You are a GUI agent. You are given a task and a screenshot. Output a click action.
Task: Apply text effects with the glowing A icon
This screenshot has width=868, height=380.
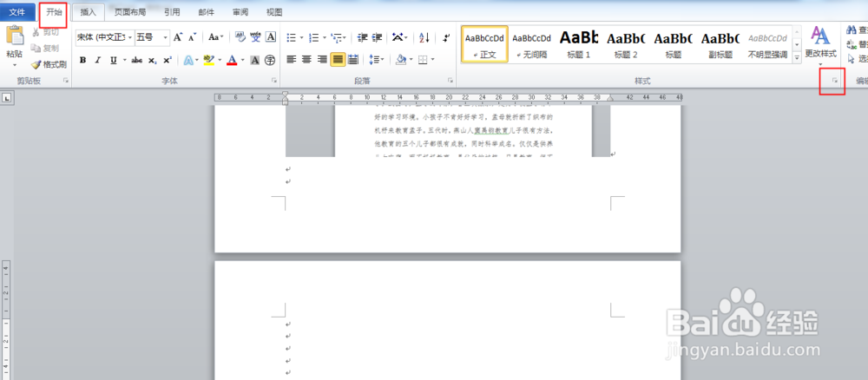click(188, 60)
